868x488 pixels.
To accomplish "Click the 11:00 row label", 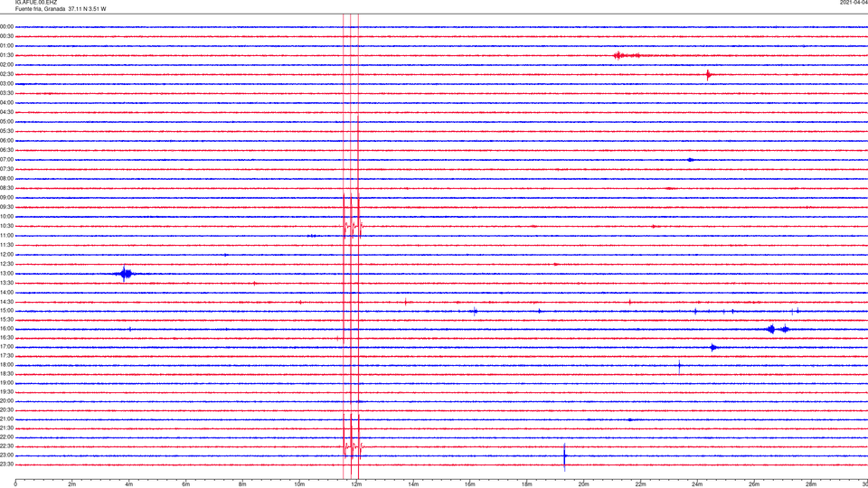I will [7, 236].
